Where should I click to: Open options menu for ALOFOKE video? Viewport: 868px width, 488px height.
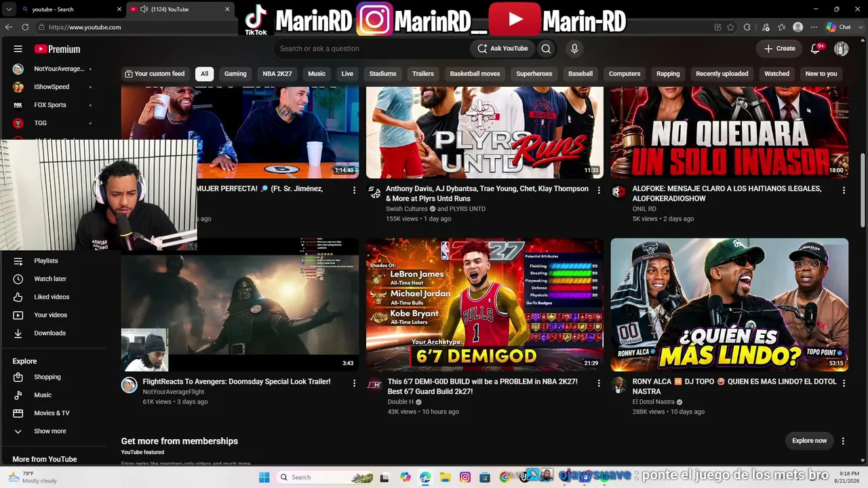pos(844,191)
